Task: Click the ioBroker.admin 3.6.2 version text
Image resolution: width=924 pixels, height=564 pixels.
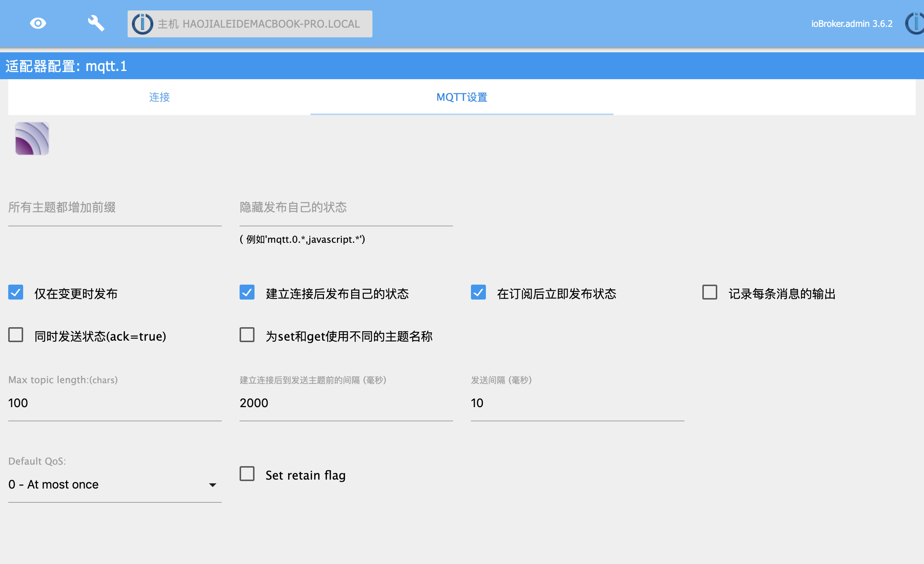Action: (x=851, y=24)
